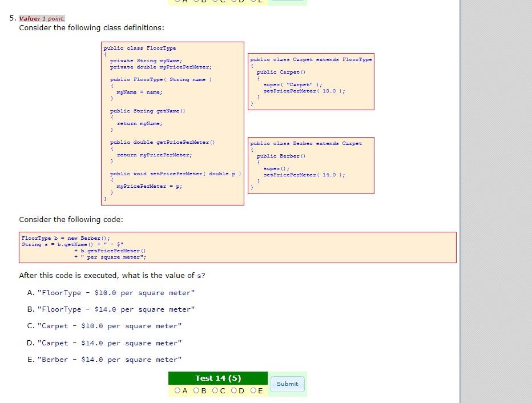This screenshot has width=532, height=403.
Task: Click the '+ b.getPricePerMeter()' code line
Action: [110, 251]
